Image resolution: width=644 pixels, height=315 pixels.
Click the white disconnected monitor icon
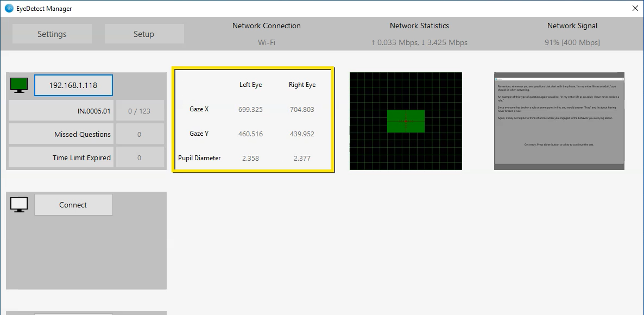19,205
